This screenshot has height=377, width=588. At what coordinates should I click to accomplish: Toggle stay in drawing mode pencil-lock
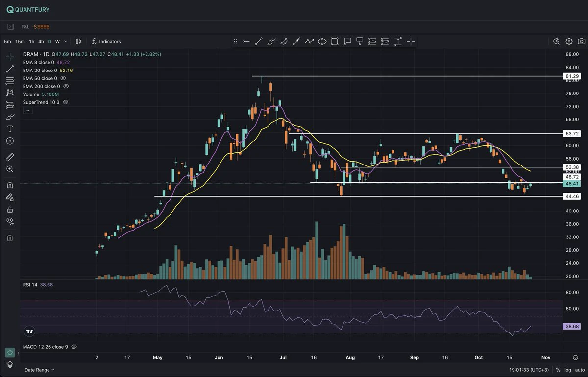(10, 197)
